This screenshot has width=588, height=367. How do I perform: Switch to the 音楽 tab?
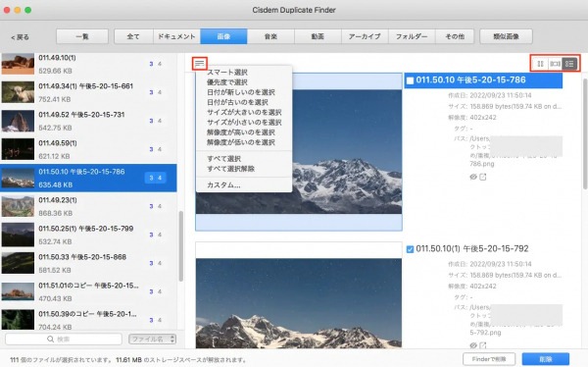(x=270, y=36)
